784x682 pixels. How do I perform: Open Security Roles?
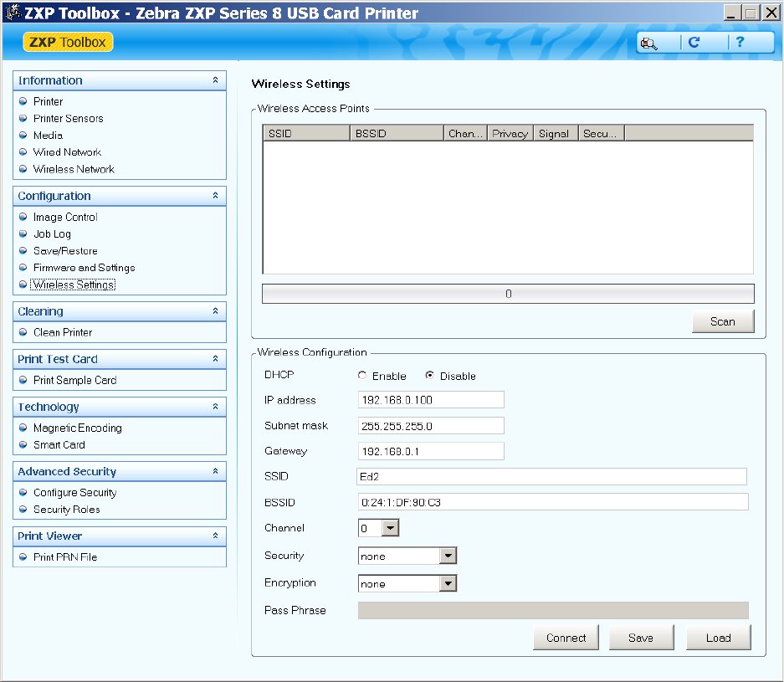point(66,510)
